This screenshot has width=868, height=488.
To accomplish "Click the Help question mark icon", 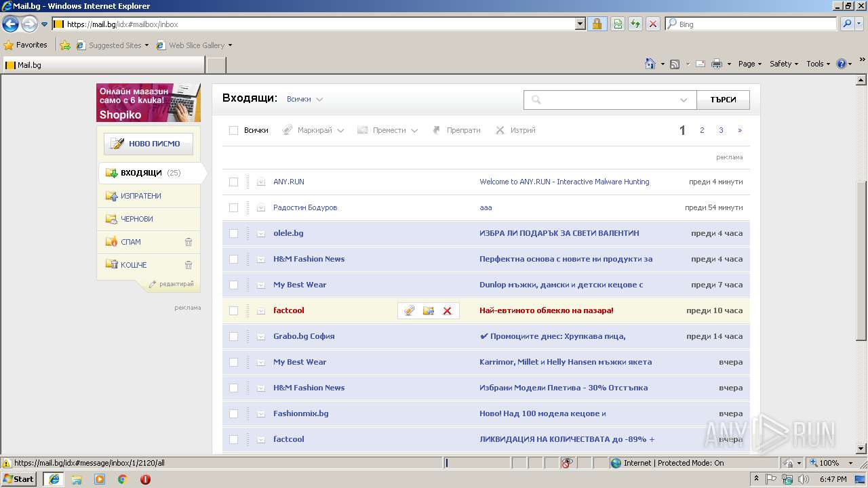I will (842, 64).
